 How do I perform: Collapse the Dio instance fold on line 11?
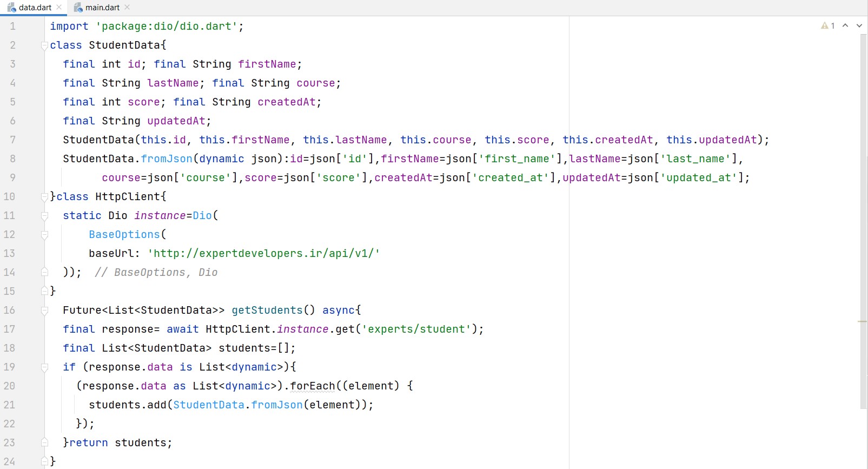pos(44,216)
